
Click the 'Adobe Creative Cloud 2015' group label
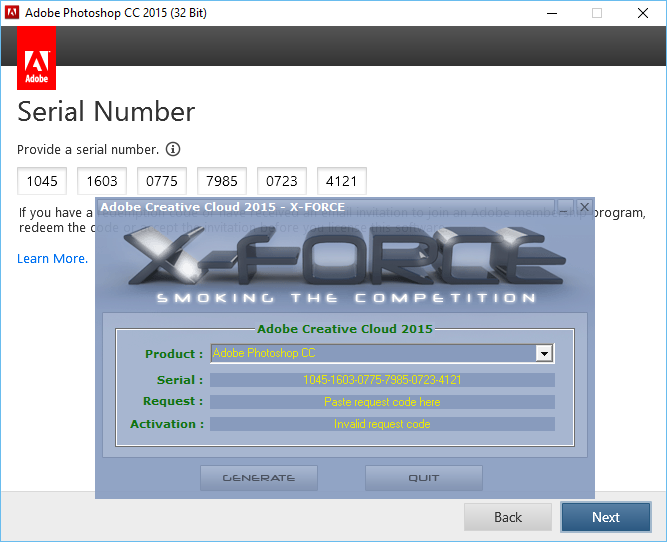pyautogui.click(x=345, y=329)
